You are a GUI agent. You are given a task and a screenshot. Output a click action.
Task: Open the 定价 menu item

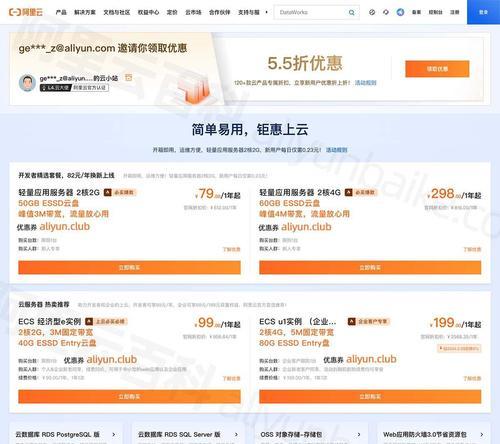[172, 12]
